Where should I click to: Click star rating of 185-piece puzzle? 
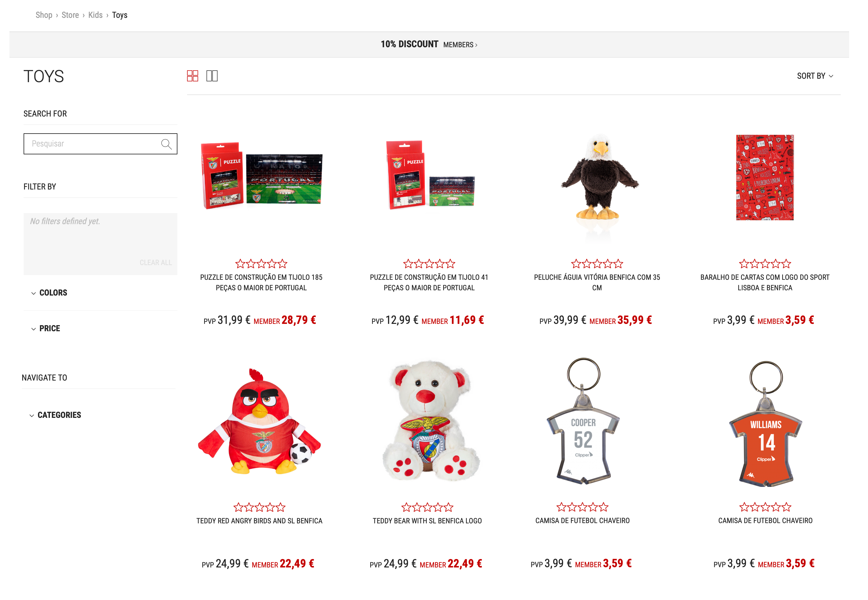261,264
